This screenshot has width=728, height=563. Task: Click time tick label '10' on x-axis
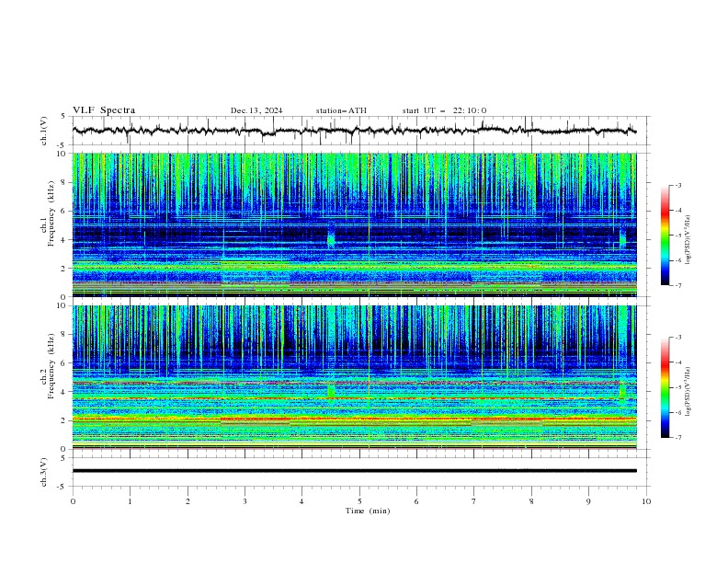point(646,501)
